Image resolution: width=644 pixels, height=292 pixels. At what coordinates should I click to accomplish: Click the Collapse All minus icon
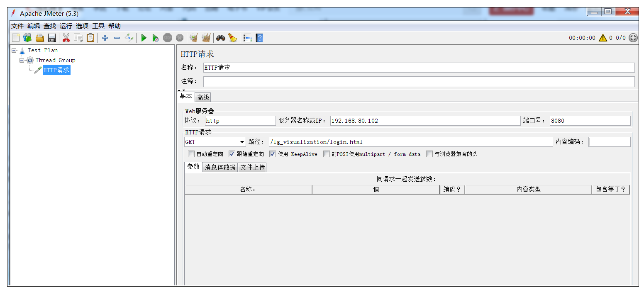117,38
